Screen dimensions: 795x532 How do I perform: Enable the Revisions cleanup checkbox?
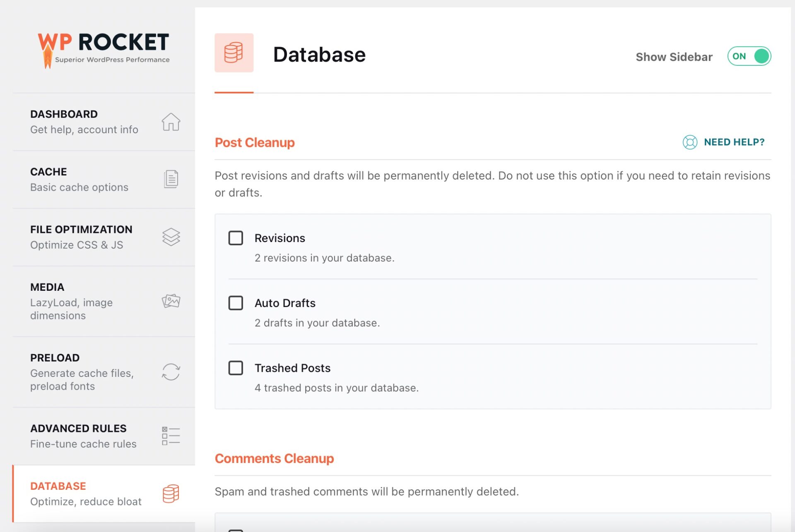pyautogui.click(x=236, y=238)
